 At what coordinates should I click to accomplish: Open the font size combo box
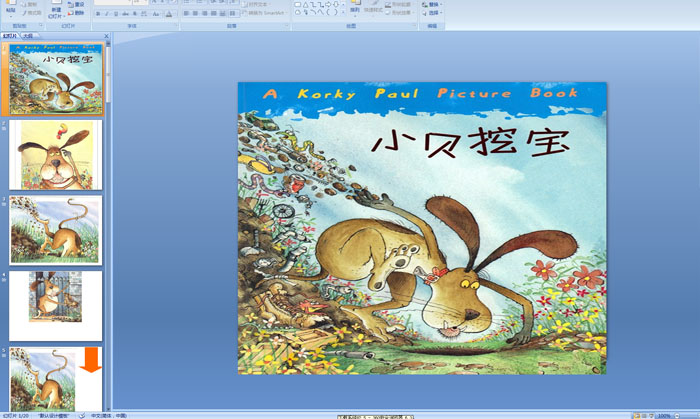140,2
